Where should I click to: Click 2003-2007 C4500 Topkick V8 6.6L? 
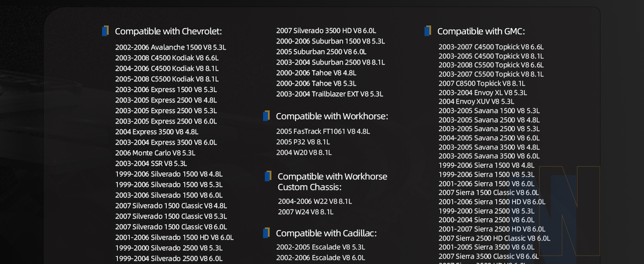491,47
